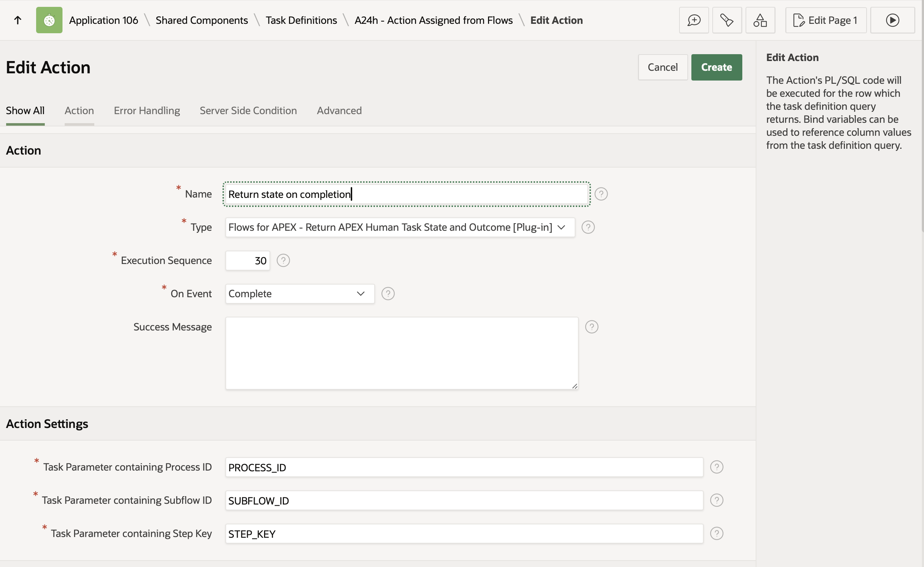This screenshot has width=924, height=567.
Task: Click the Cancel button
Action: 662,68
